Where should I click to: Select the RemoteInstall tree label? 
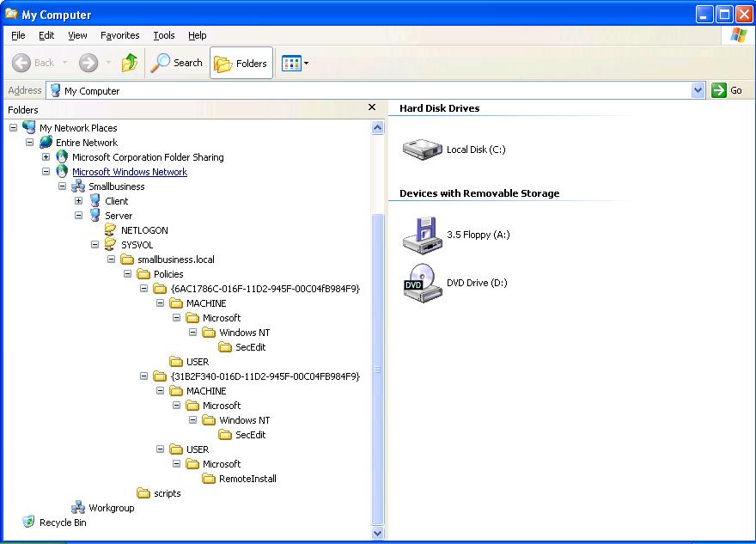point(247,479)
